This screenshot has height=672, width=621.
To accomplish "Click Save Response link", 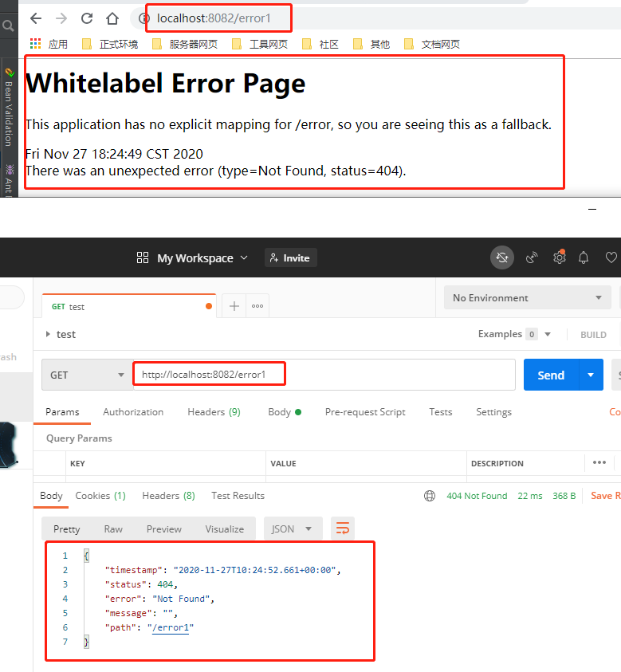I will pos(606,496).
